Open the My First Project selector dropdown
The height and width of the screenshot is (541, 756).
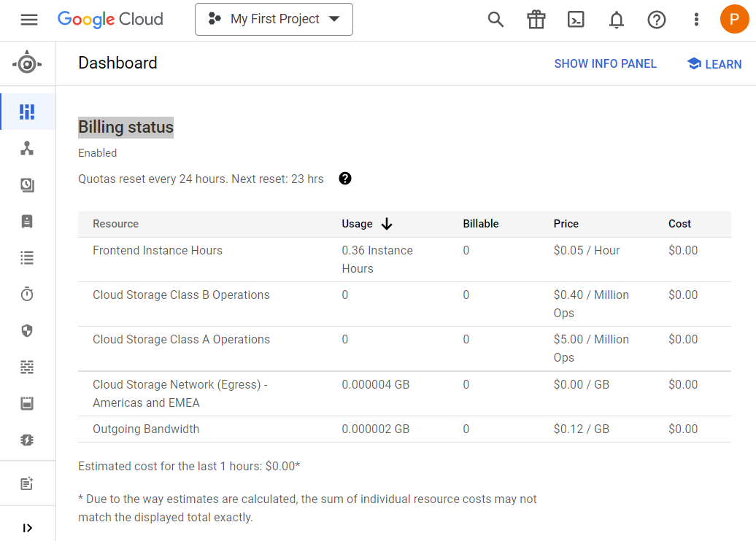274,19
